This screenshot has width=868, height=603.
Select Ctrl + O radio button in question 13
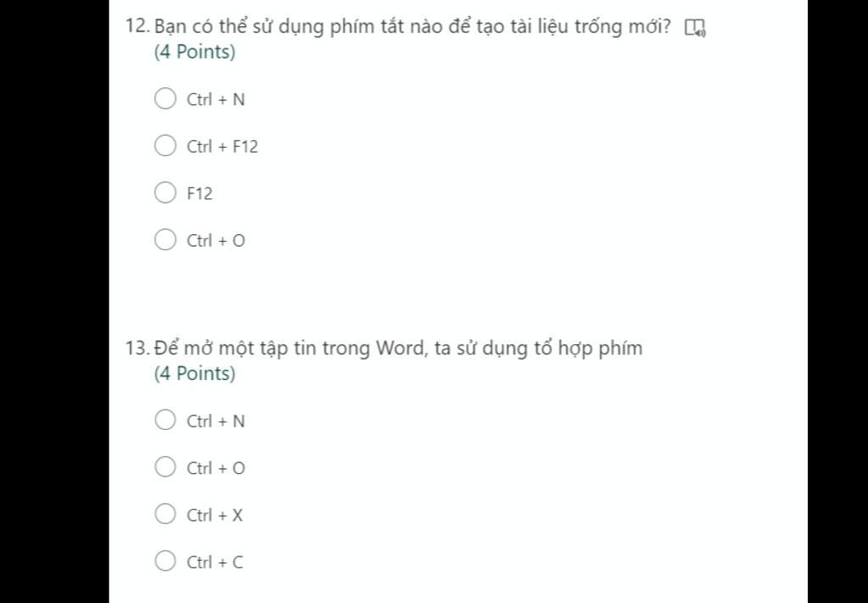[165, 466]
